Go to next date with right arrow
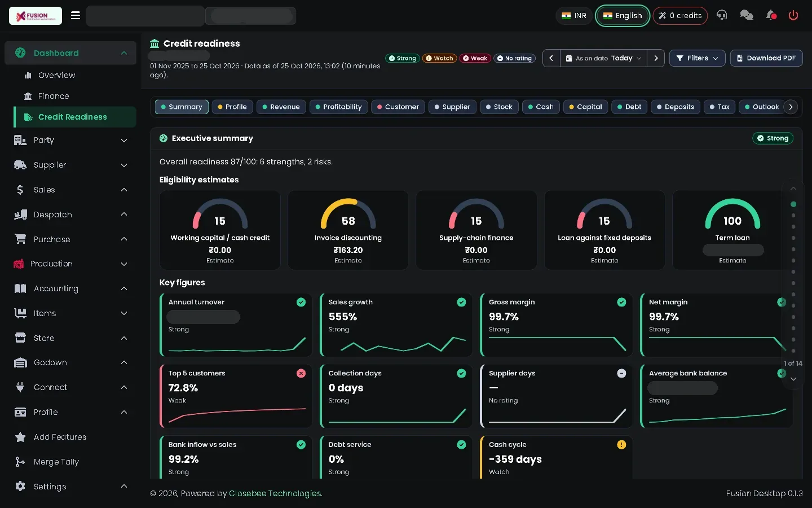This screenshot has height=508, width=812. (x=656, y=58)
